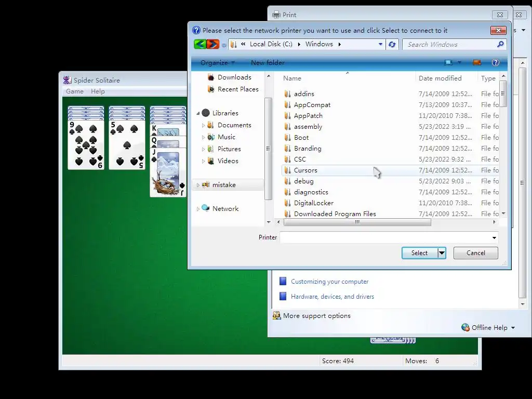Select the DigitalLocker folder
The width and height of the screenshot is (532, 399).
(x=313, y=203)
